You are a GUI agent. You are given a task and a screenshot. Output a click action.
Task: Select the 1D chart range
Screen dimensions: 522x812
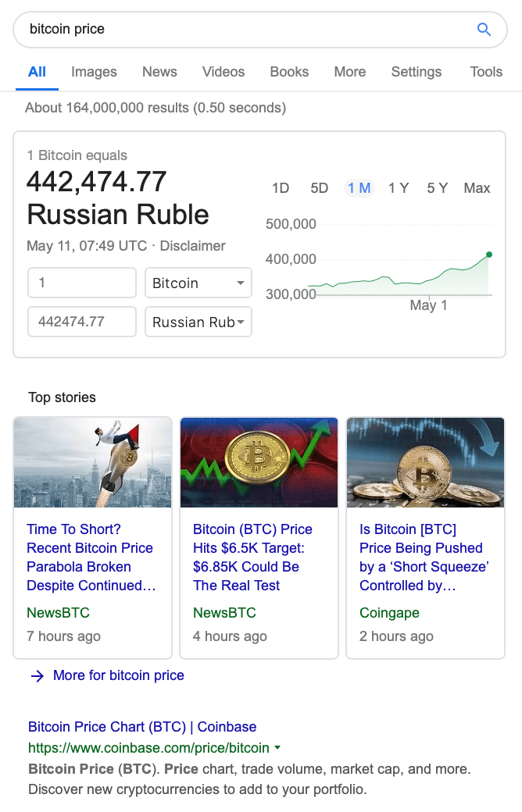coord(281,188)
